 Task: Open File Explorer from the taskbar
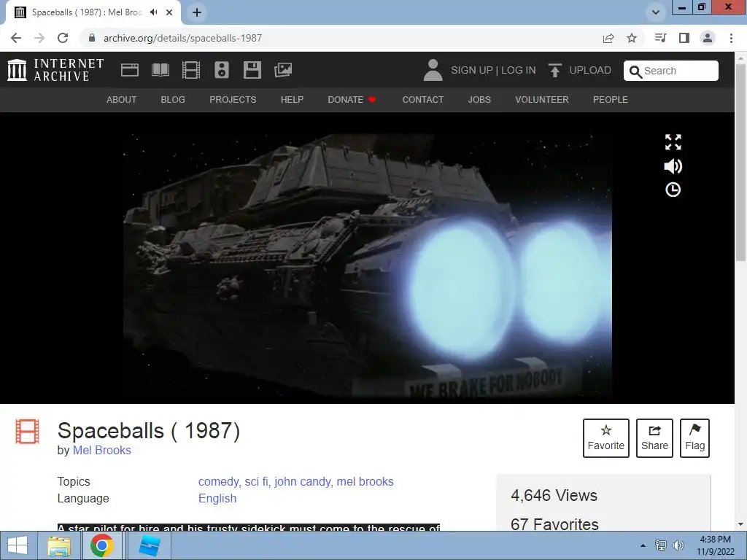point(60,545)
